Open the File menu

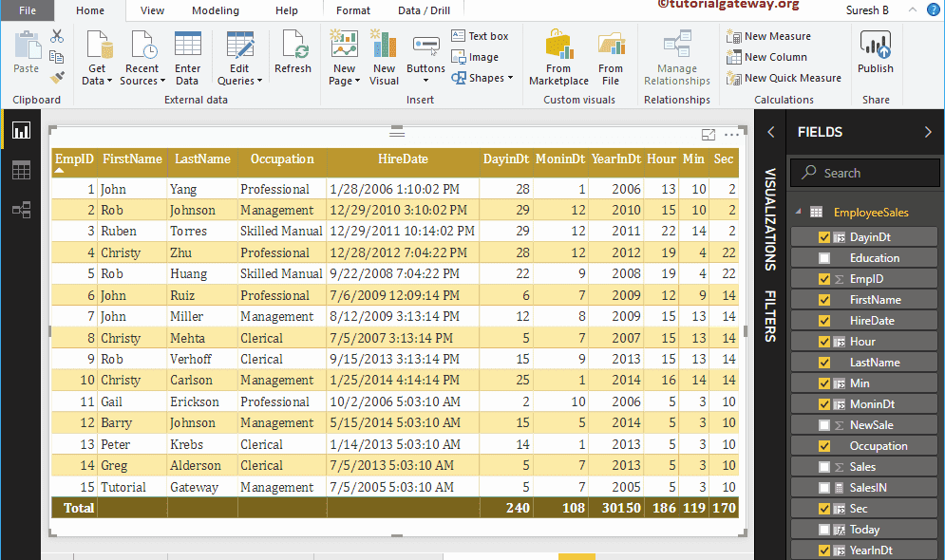[x=28, y=10]
